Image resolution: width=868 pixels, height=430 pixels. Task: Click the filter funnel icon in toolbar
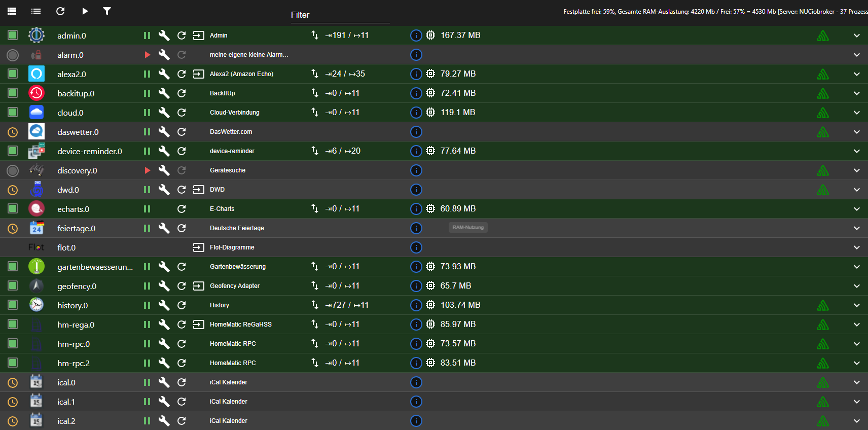pos(107,11)
